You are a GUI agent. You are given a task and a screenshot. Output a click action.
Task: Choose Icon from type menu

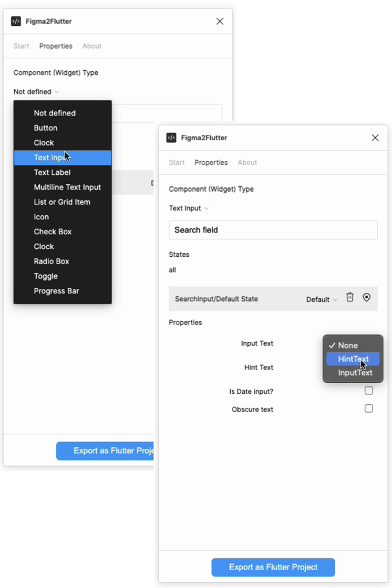click(63, 217)
